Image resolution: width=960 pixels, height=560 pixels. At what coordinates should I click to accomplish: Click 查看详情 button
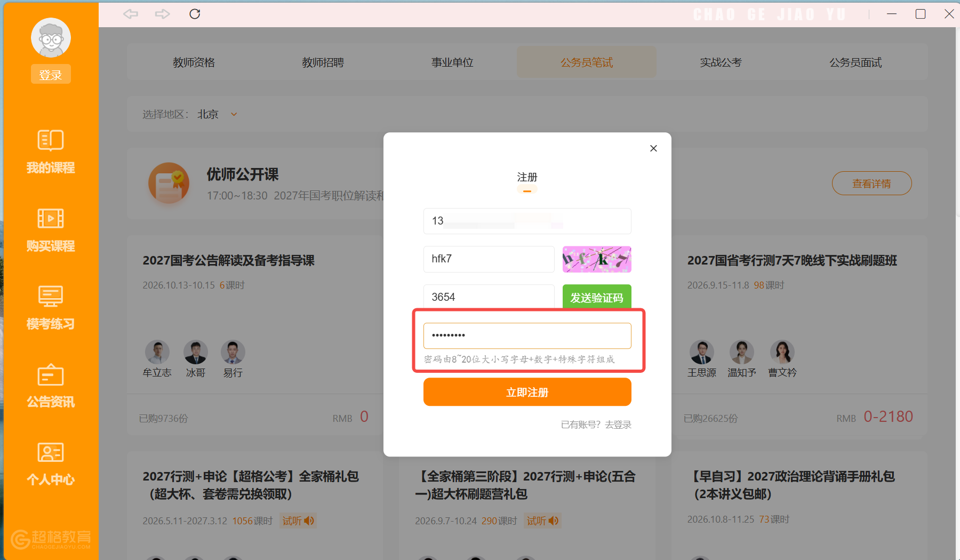[x=871, y=183]
